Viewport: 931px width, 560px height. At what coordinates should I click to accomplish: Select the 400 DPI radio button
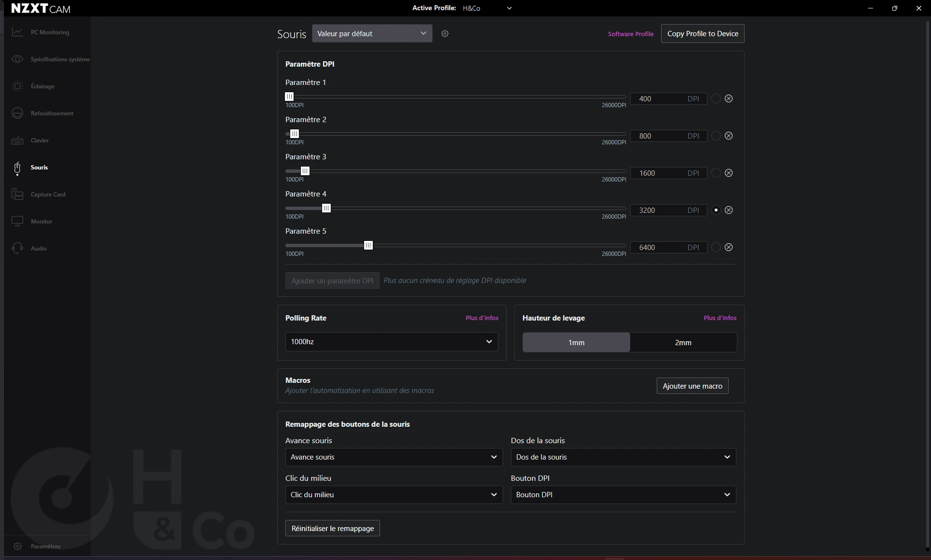tap(716, 98)
